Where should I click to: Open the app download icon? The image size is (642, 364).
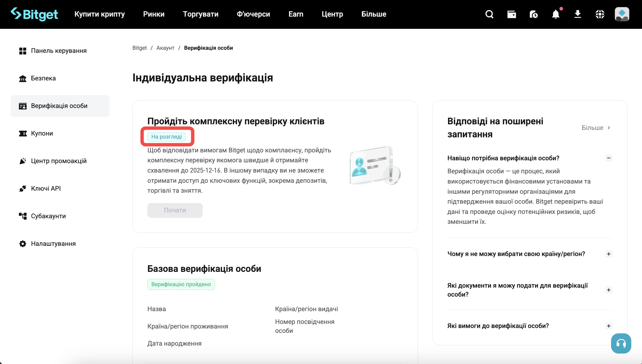pos(578,14)
